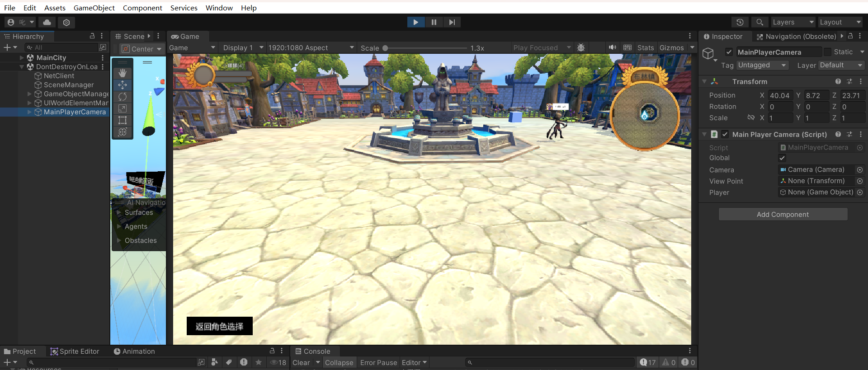Click the Pause playback button
Viewport: 868px width, 370px height.
tap(434, 22)
